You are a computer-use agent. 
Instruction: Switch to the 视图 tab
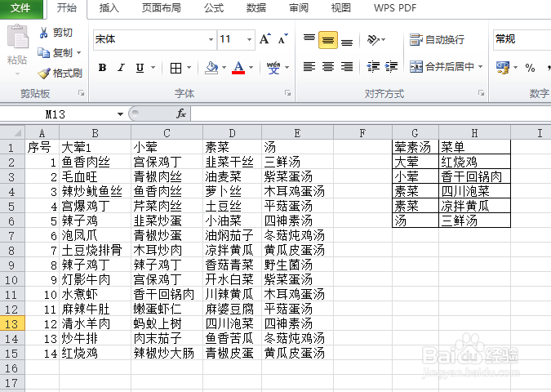point(341,7)
